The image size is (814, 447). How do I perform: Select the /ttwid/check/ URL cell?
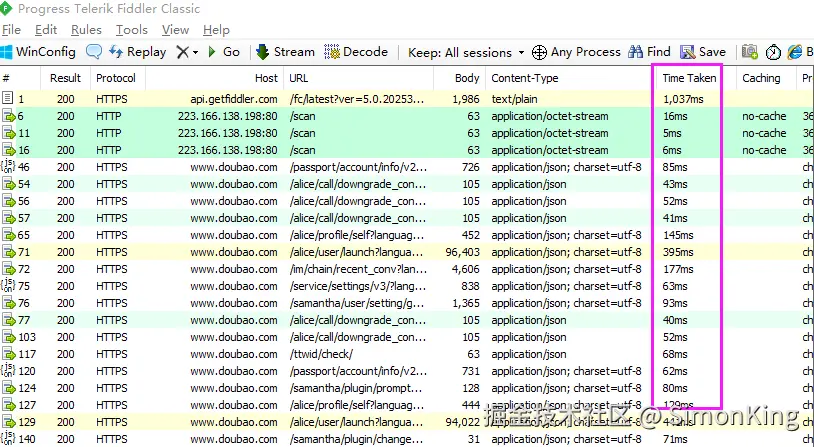321,355
